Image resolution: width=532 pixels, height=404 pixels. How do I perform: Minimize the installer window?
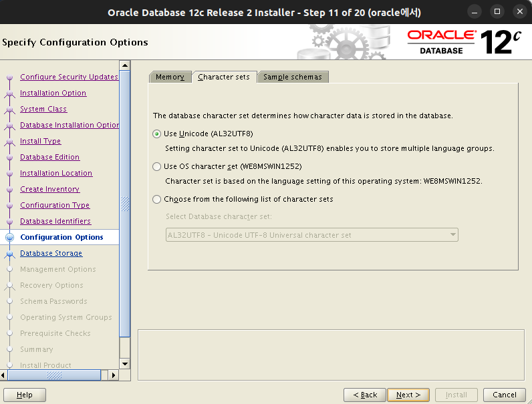click(x=475, y=12)
